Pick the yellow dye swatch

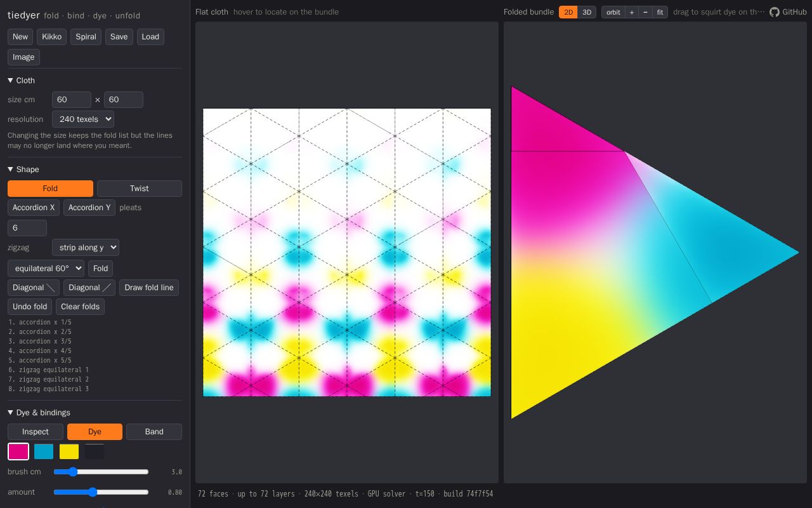pyautogui.click(x=69, y=451)
